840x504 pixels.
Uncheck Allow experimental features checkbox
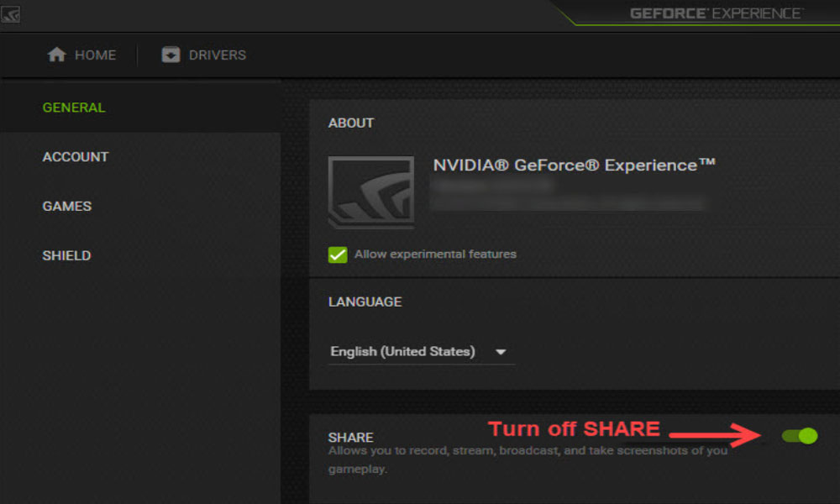338,255
